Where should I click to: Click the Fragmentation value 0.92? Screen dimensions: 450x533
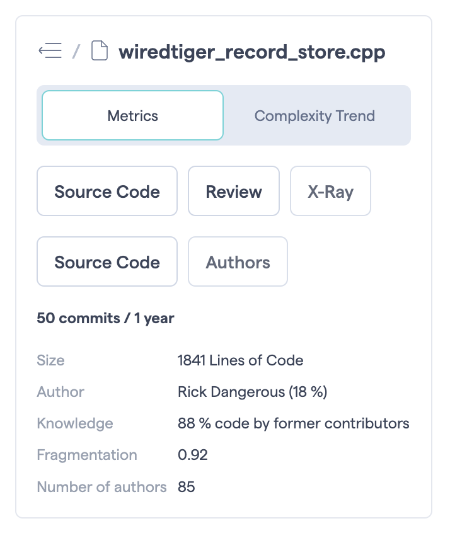[193, 455]
